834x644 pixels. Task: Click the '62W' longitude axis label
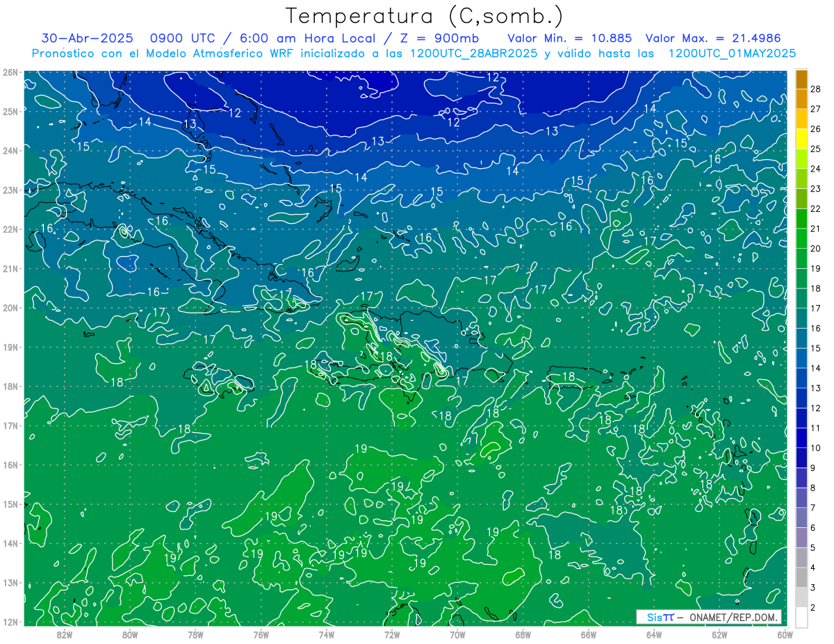[x=719, y=634]
